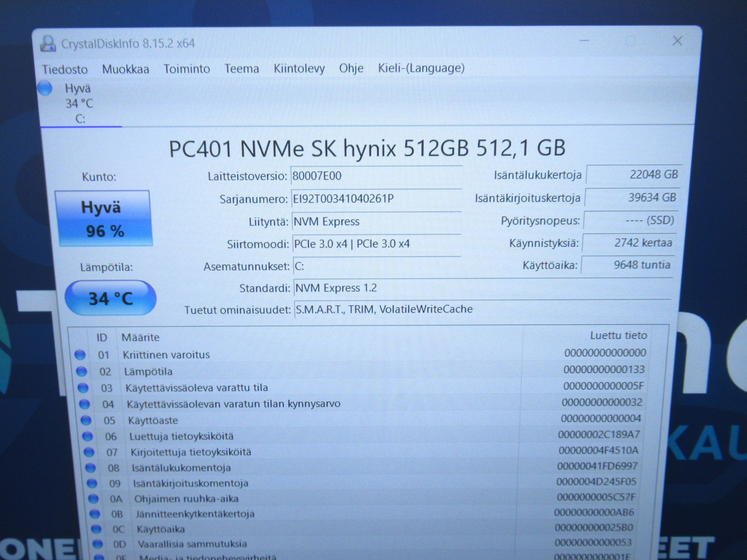Click the status orb for attribute 0C Käyttöaika

click(x=96, y=529)
